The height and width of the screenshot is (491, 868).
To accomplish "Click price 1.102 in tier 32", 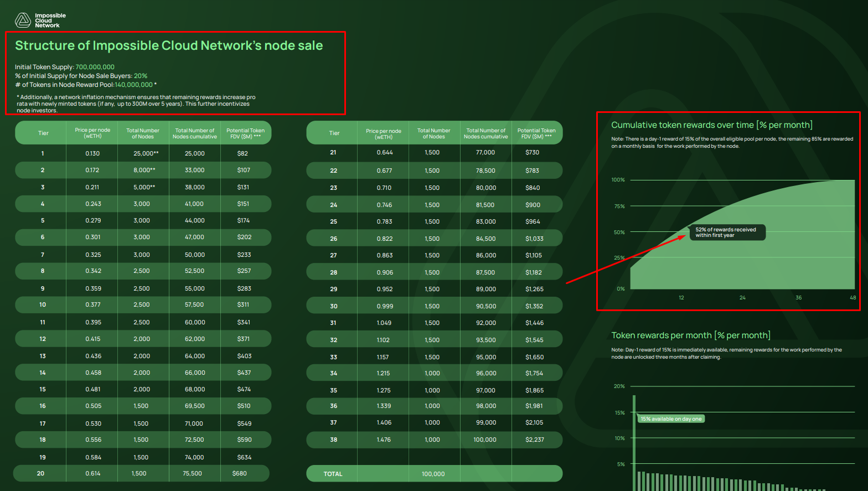I will point(383,340).
